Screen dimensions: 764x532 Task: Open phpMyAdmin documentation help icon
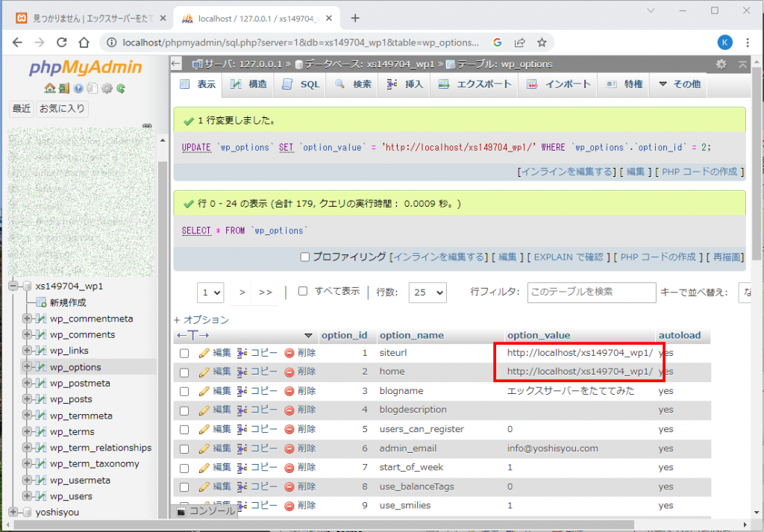[x=78, y=89]
